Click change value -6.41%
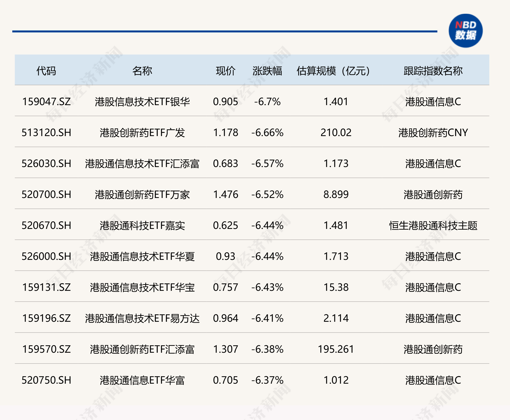 pos(267,318)
